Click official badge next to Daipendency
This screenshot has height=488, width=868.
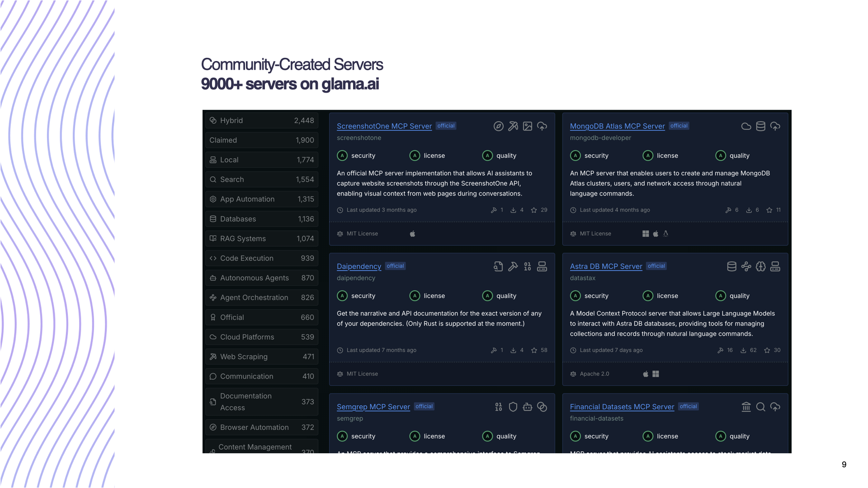395,266
